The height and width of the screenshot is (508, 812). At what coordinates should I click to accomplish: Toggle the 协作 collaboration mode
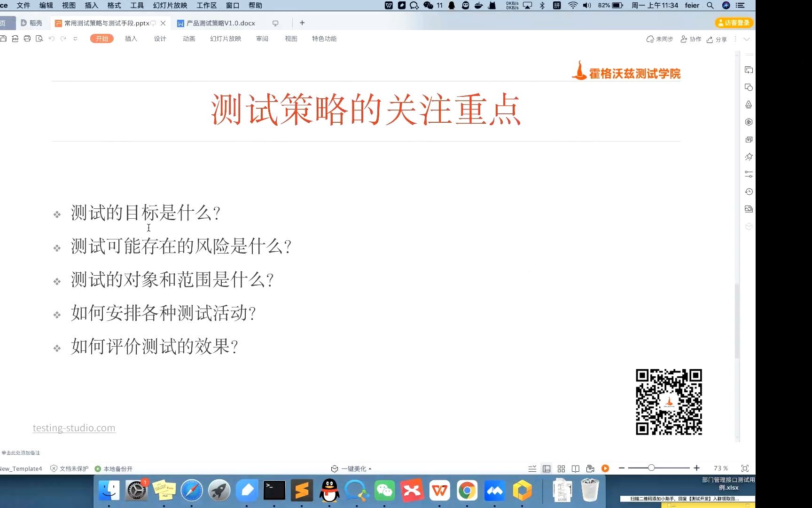[x=691, y=39]
